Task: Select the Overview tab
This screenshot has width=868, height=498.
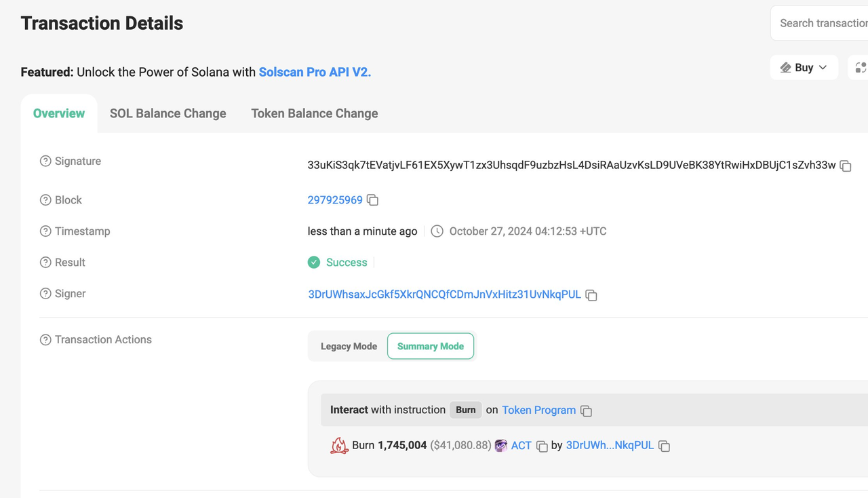Action: pyautogui.click(x=59, y=113)
